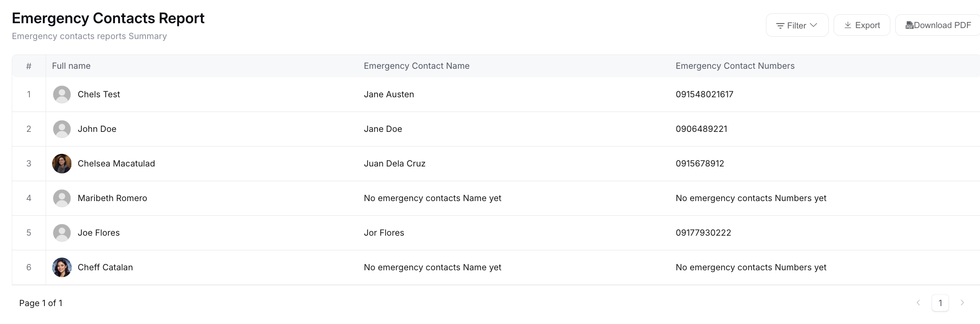Click Emergency Contact Name column header
Screen dimensions: 980x324
click(417, 66)
